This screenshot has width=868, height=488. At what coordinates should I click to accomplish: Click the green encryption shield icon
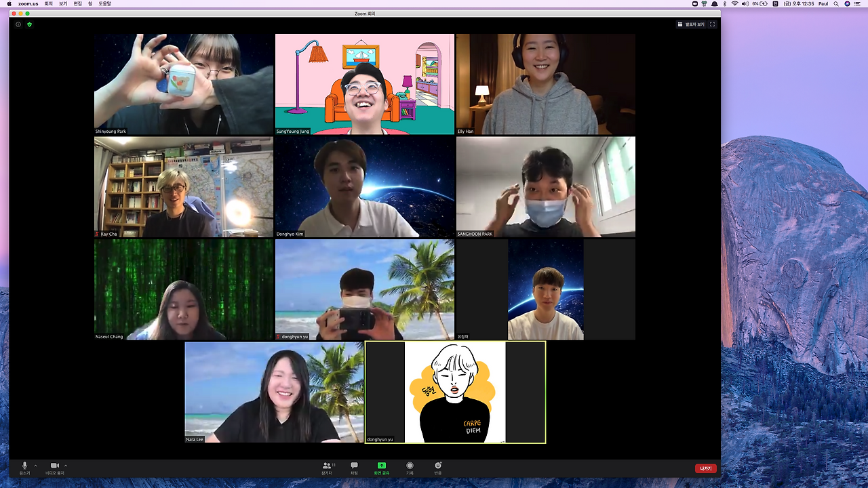pos(29,24)
